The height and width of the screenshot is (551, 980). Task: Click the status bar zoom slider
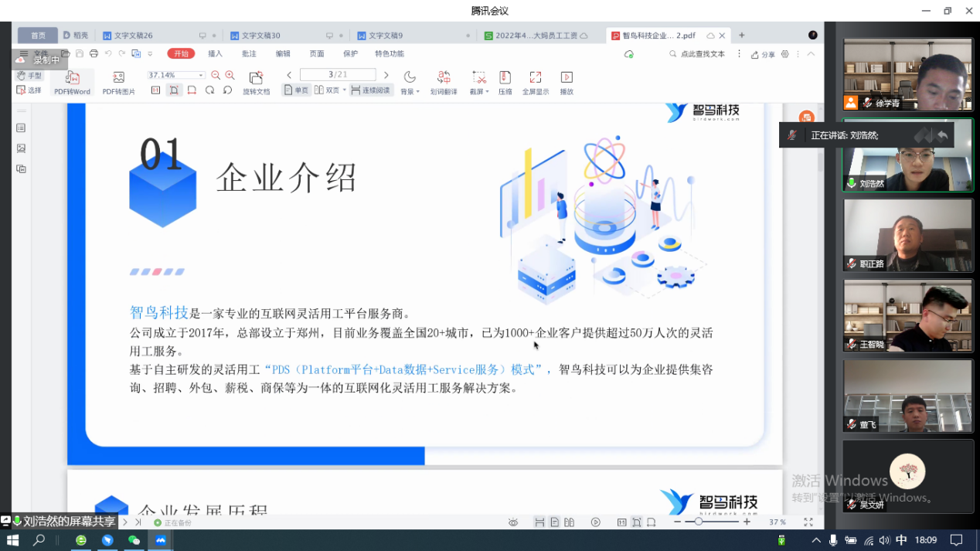pyautogui.click(x=710, y=522)
